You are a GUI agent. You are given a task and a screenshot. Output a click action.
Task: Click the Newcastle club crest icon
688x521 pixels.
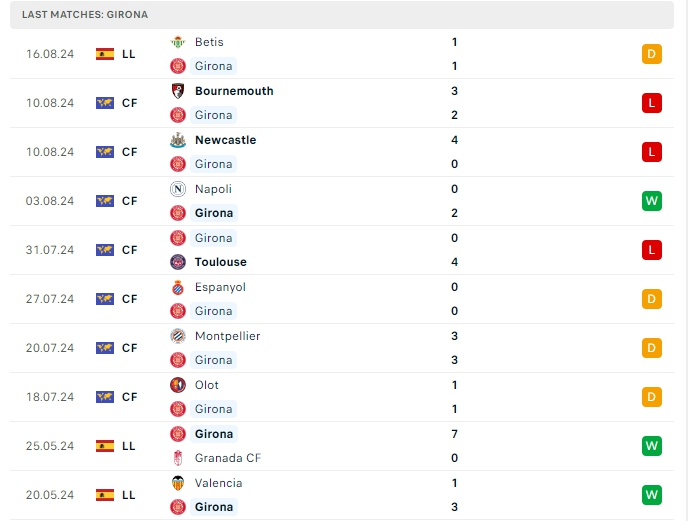tap(178, 140)
